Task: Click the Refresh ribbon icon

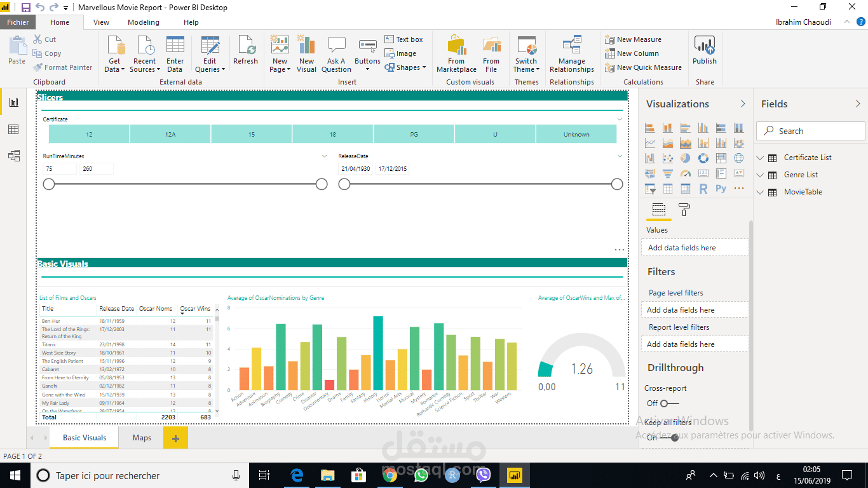Action: pyautogui.click(x=246, y=50)
